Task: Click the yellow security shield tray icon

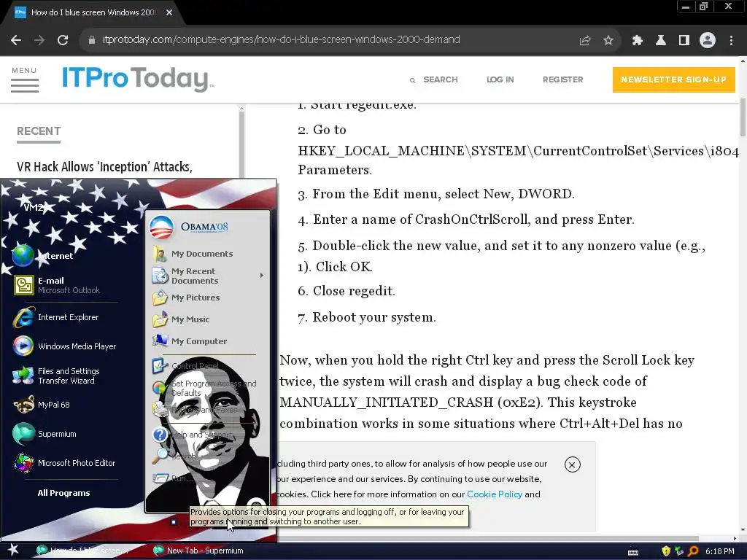Action: click(666, 551)
